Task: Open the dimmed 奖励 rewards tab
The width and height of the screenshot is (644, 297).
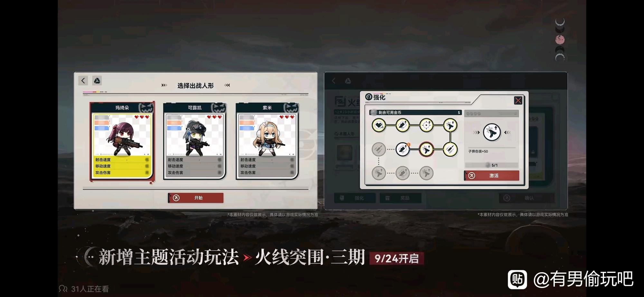Action: 400,198
